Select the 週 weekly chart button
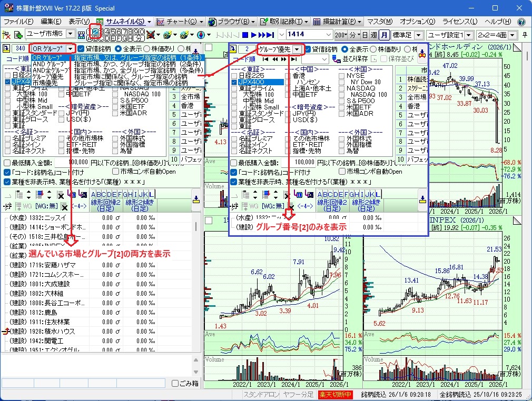 (x=374, y=35)
